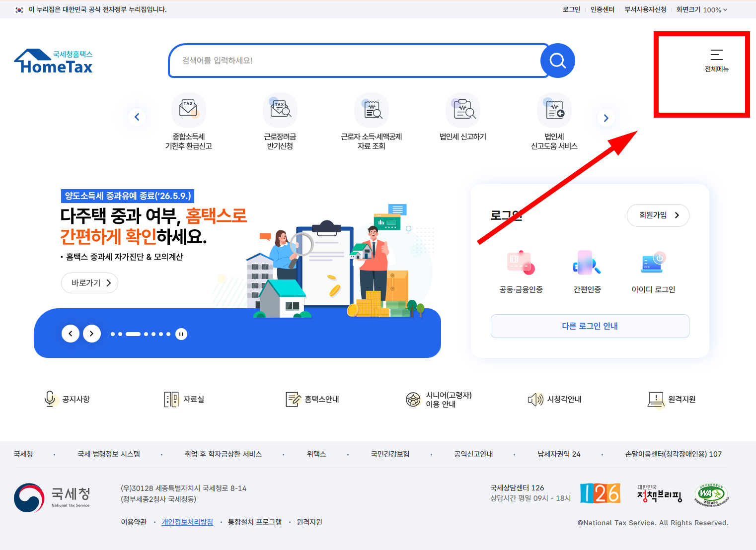Choose 아이디 로그인 option
The width and height of the screenshot is (756, 550).
point(652,271)
